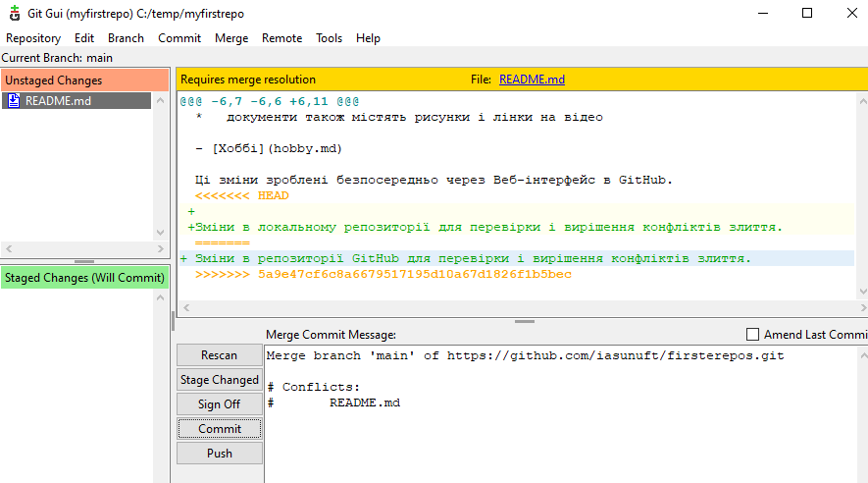Open the Help menu
The height and width of the screenshot is (483, 868).
(368, 38)
